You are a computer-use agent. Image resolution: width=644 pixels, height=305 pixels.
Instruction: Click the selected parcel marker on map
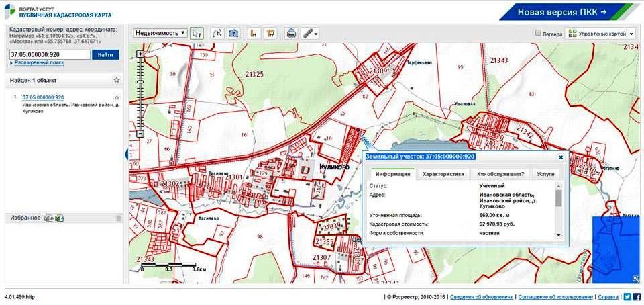(x=358, y=130)
